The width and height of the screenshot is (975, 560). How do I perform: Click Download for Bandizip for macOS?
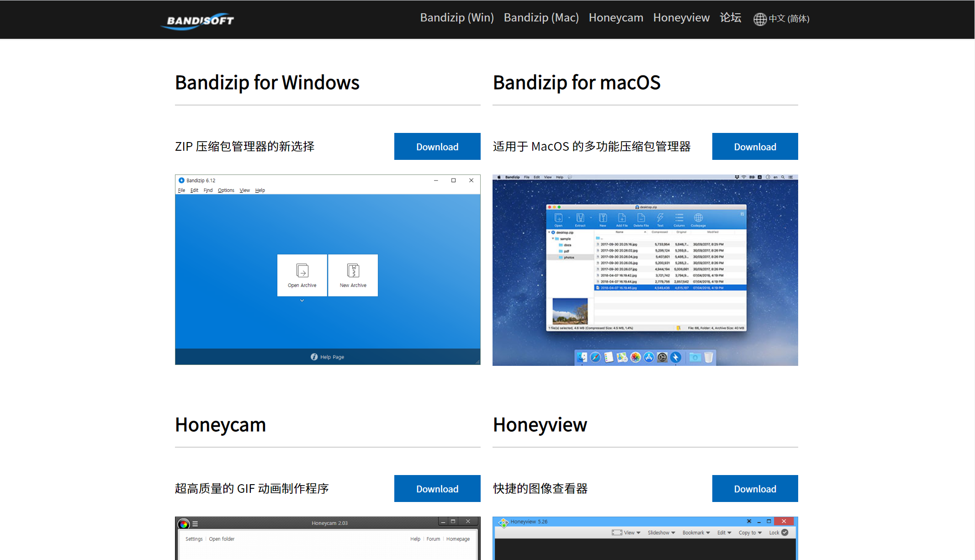(x=755, y=147)
